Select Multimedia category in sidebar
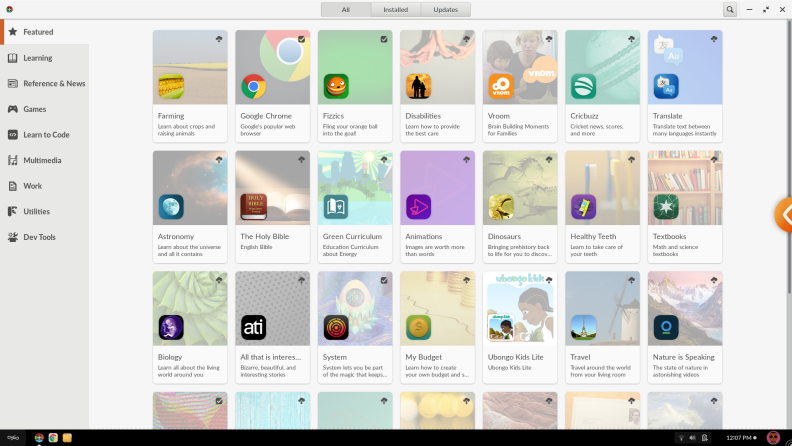 44,160
